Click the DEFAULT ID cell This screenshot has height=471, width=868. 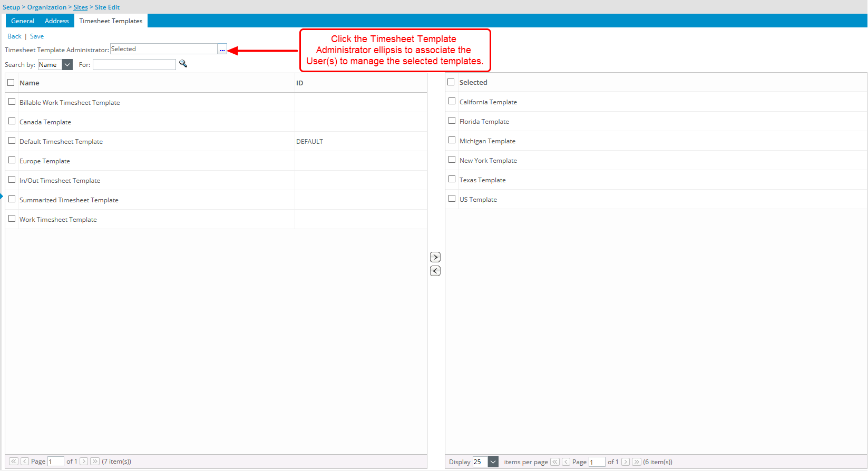(x=309, y=141)
